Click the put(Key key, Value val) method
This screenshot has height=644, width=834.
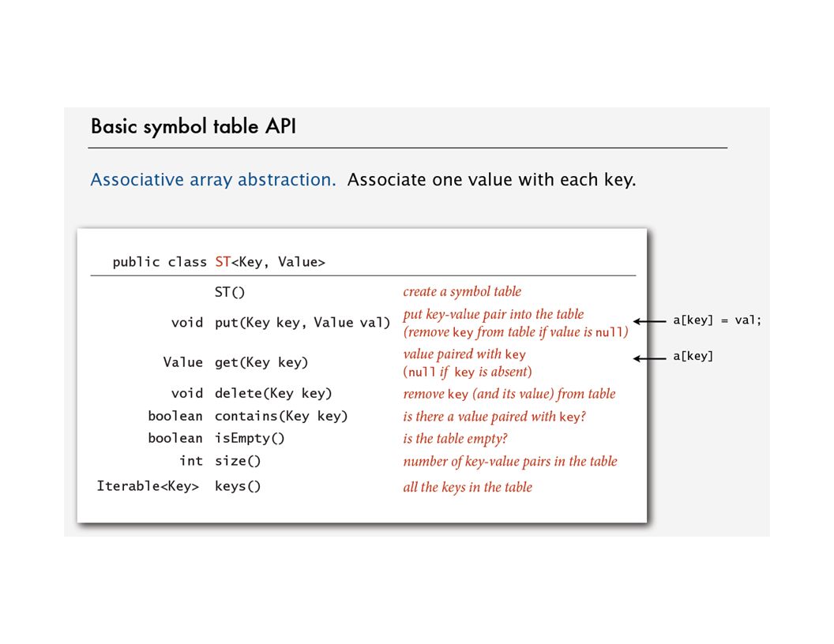point(302,323)
